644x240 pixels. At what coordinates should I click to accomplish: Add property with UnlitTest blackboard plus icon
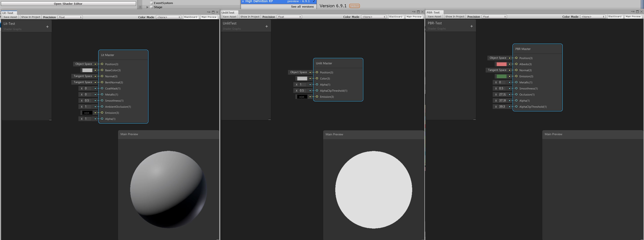(x=266, y=26)
